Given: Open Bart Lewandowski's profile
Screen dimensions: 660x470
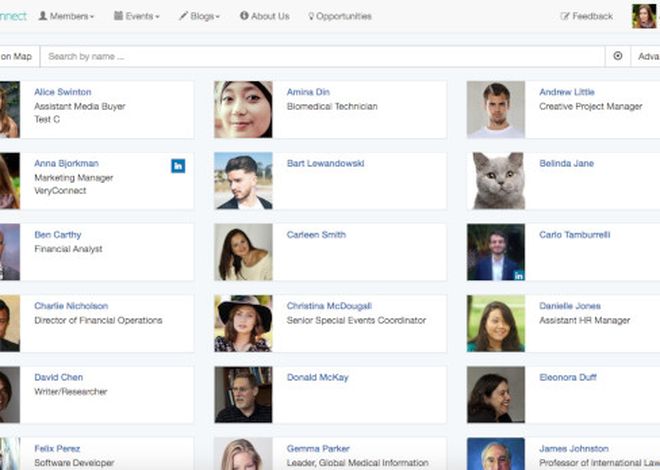Looking at the screenshot, I should (325, 163).
